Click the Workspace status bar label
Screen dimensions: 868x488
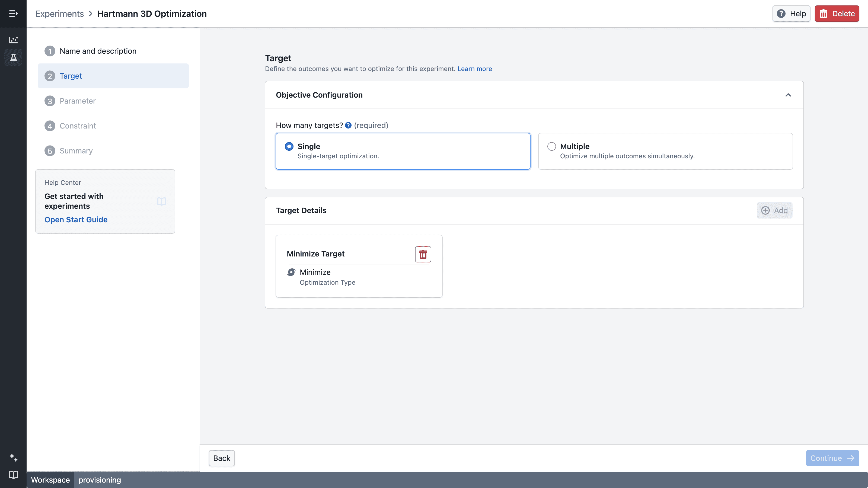50,480
